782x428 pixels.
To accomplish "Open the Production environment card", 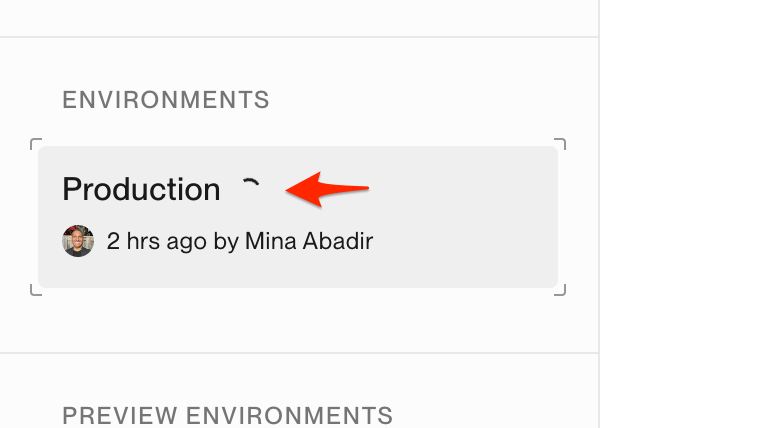I will click(298, 217).
